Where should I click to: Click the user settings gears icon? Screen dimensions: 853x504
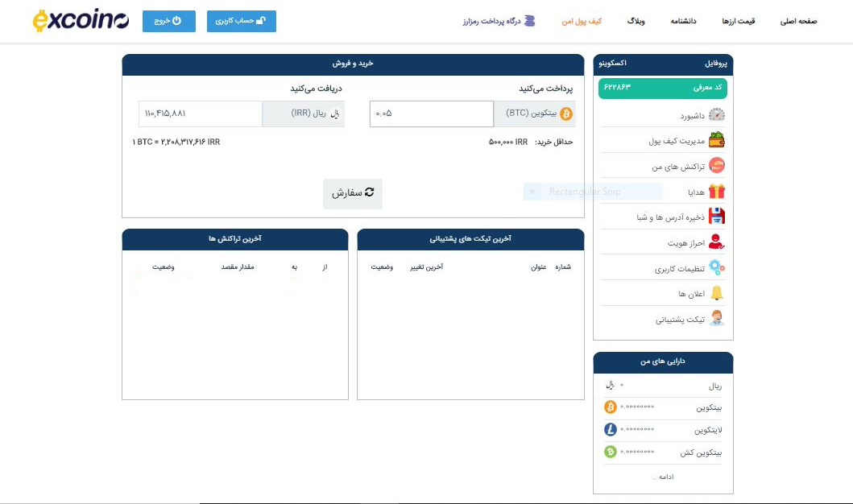716,267
